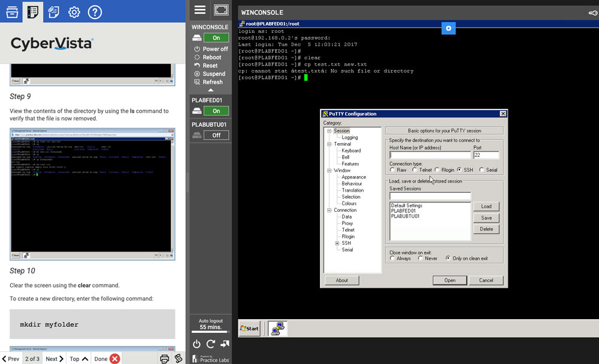The width and height of the screenshot is (599, 364).
Task: Choose Never close window on exit
Action: (x=420, y=258)
